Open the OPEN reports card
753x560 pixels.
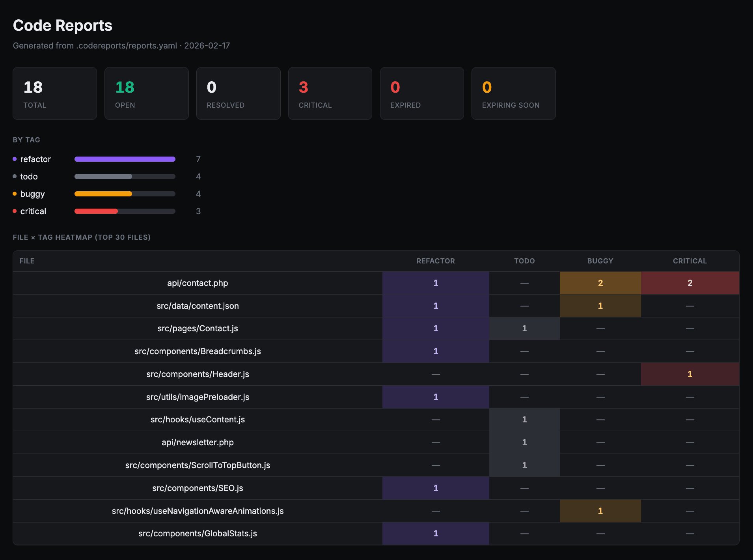(x=147, y=93)
